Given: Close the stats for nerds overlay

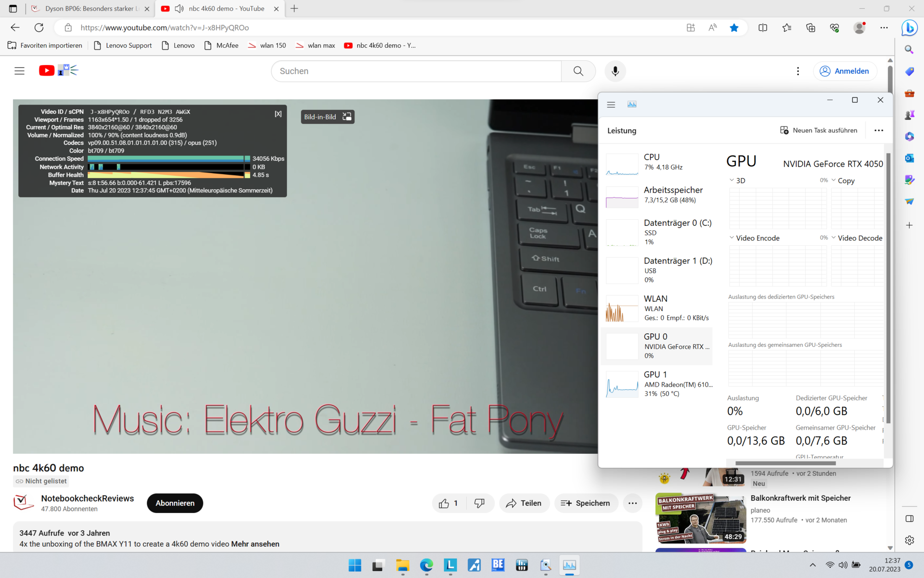Looking at the screenshot, I should pyautogui.click(x=278, y=114).
